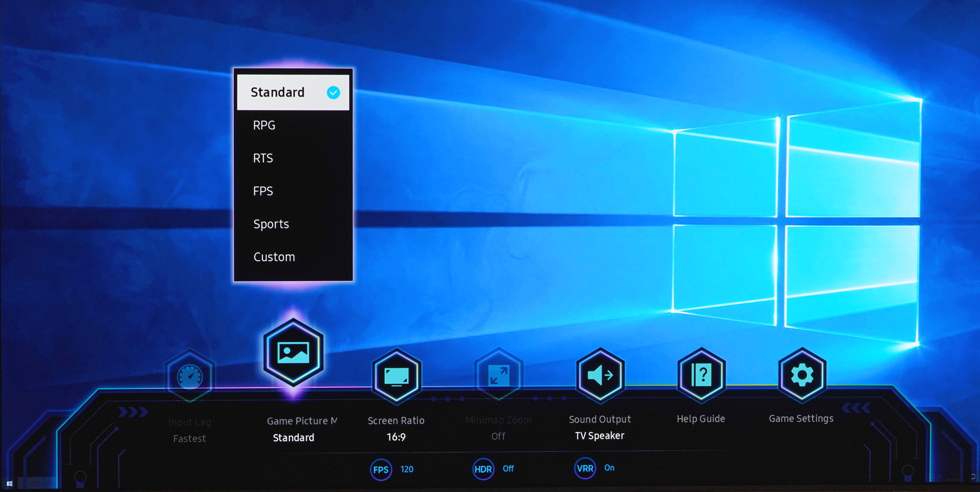
Task: Click the VRR indicator badge
Action: 585,468
